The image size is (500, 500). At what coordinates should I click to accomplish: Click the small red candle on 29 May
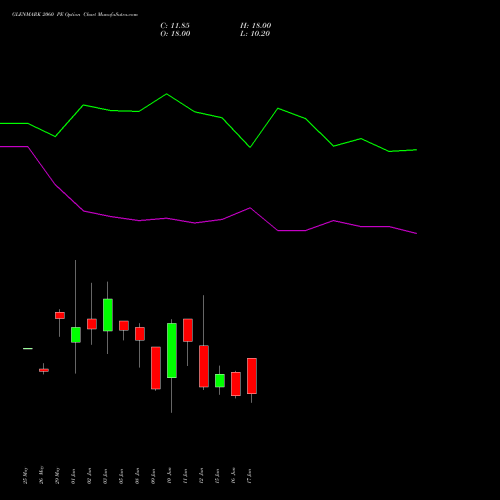pyautogui.click(x=60, y=315)
